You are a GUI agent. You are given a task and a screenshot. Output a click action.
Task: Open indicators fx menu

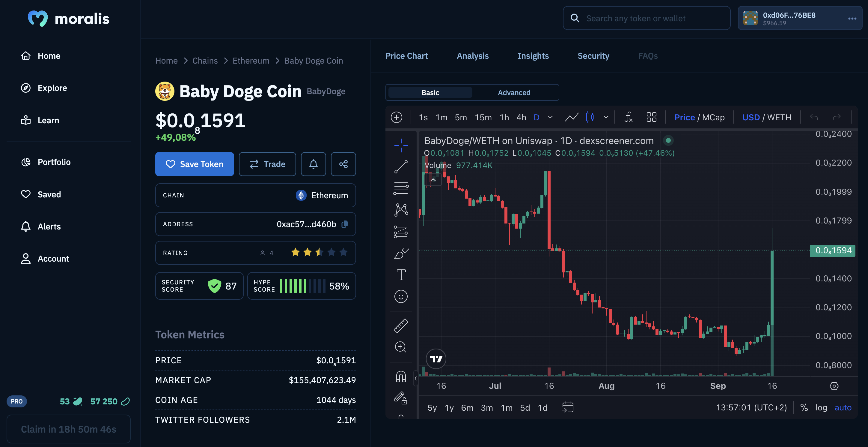pos(629,117)
